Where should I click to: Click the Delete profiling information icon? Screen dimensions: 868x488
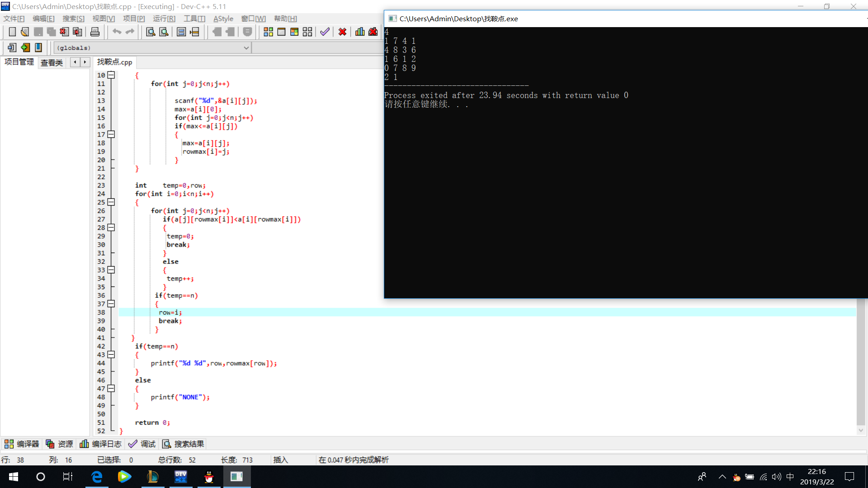point(373,32)
